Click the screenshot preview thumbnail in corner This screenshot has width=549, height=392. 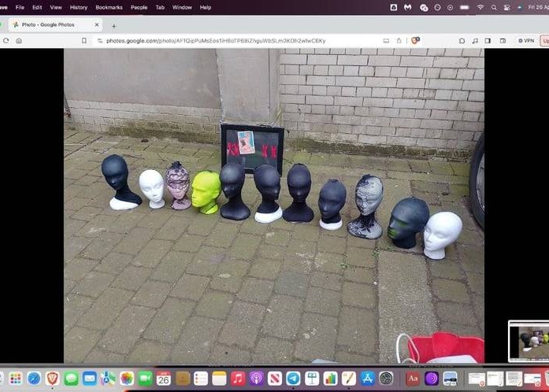tap(528, 340)
